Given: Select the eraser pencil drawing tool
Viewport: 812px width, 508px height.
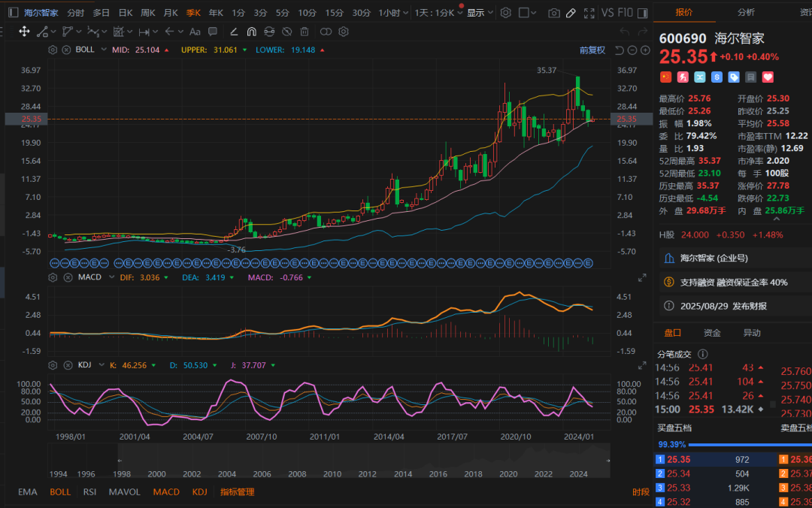Looking at the screenshot, I should point(234,32).
